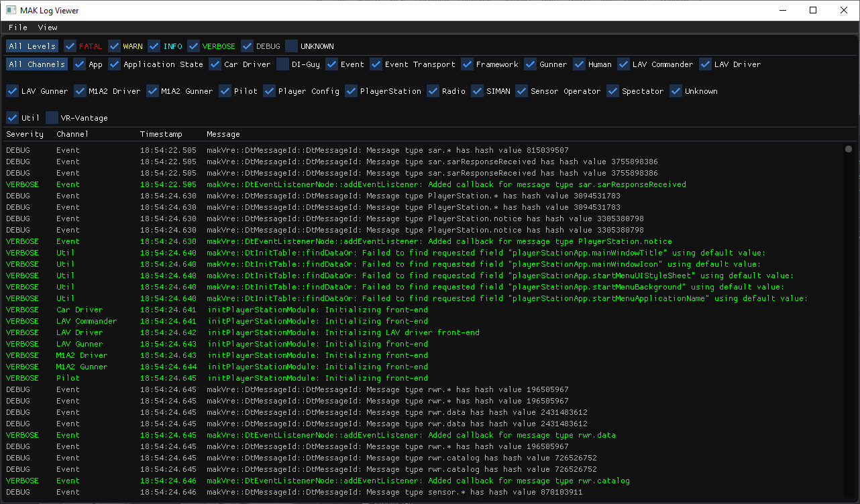This screenshot has height=504, width=860.
Task: Toggle the INFO level checkbox
Action: point(154,46)
